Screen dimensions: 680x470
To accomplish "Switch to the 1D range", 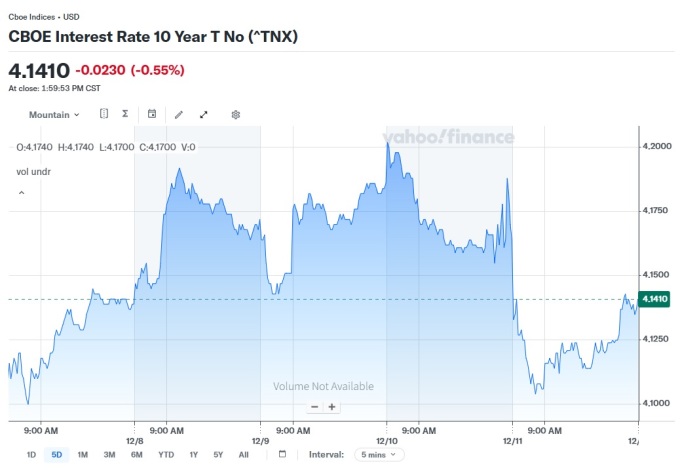I will [31, 454].
